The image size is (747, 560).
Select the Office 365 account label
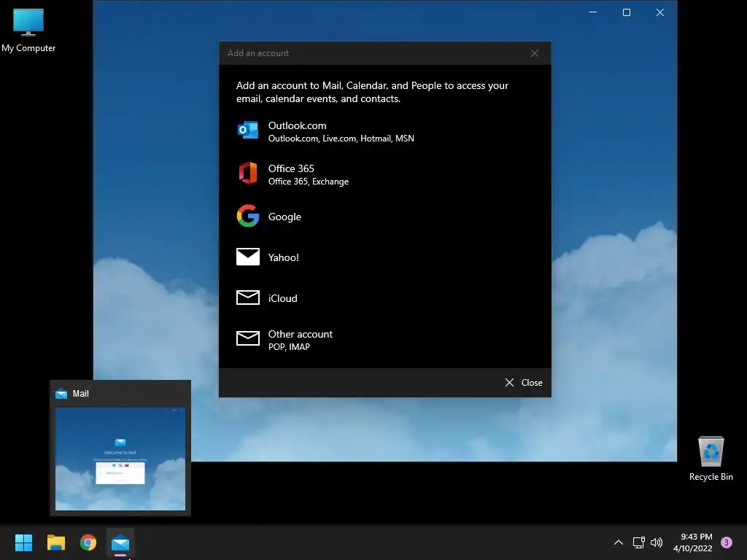pos(291,168)
